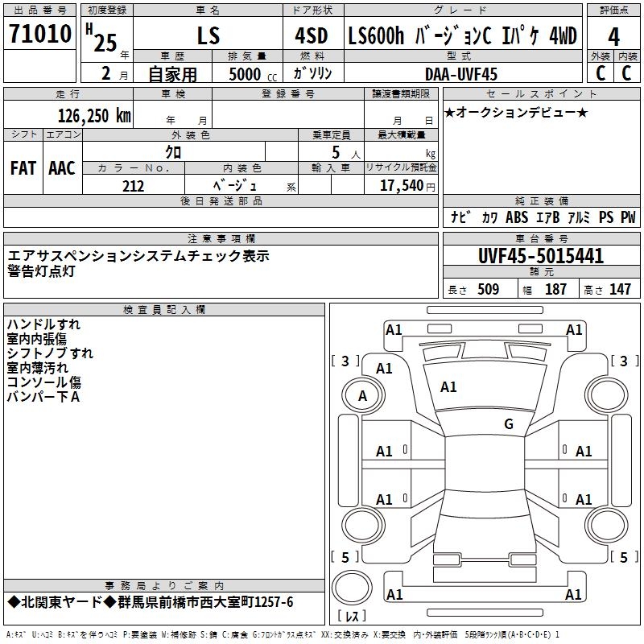Select the overall score 4

[613, 36]
